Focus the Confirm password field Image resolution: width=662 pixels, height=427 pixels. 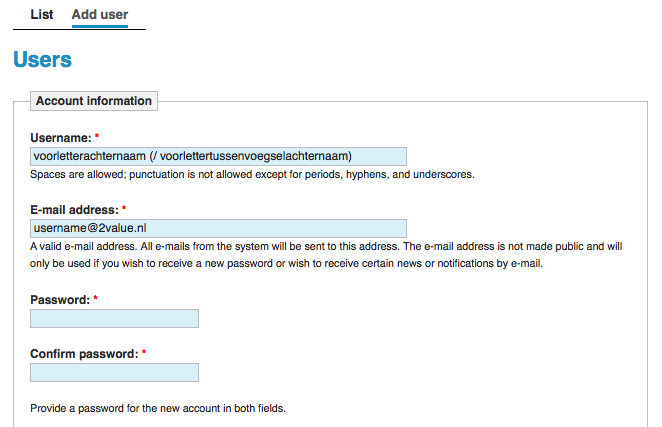[x=114, y=373]
